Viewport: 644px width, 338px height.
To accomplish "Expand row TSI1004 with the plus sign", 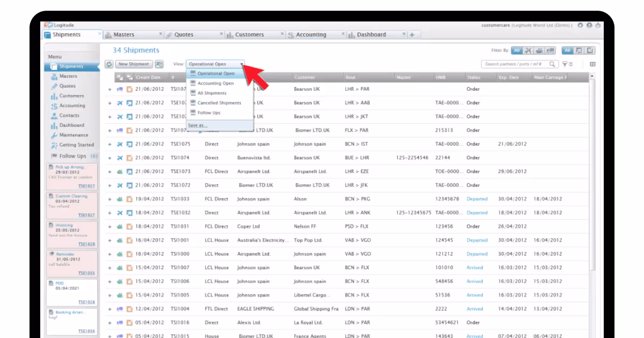I will tap(109, 309).
